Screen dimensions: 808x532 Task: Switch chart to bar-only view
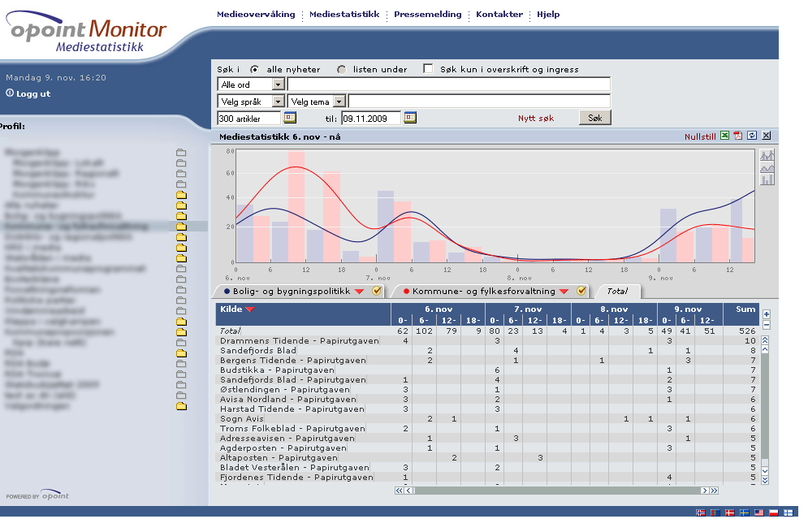pos(767,179)
